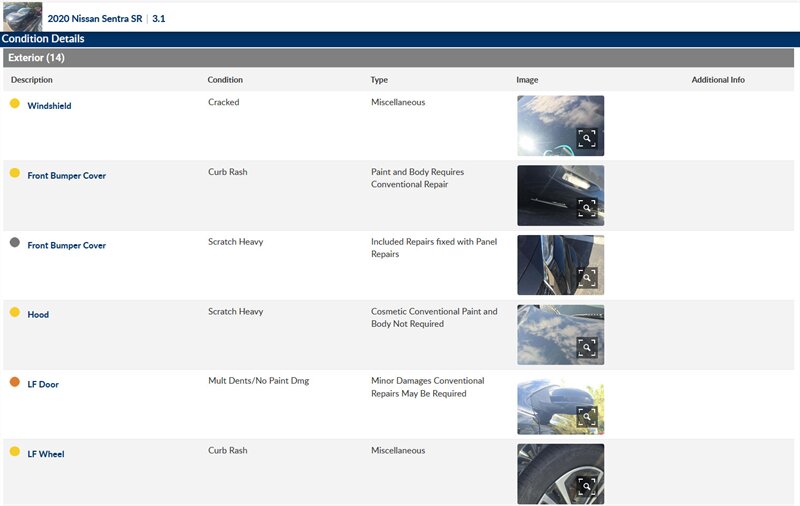This screenshot has height=506, width=800.
Task: Open the Windshield item link
Action: click(49, 106)
